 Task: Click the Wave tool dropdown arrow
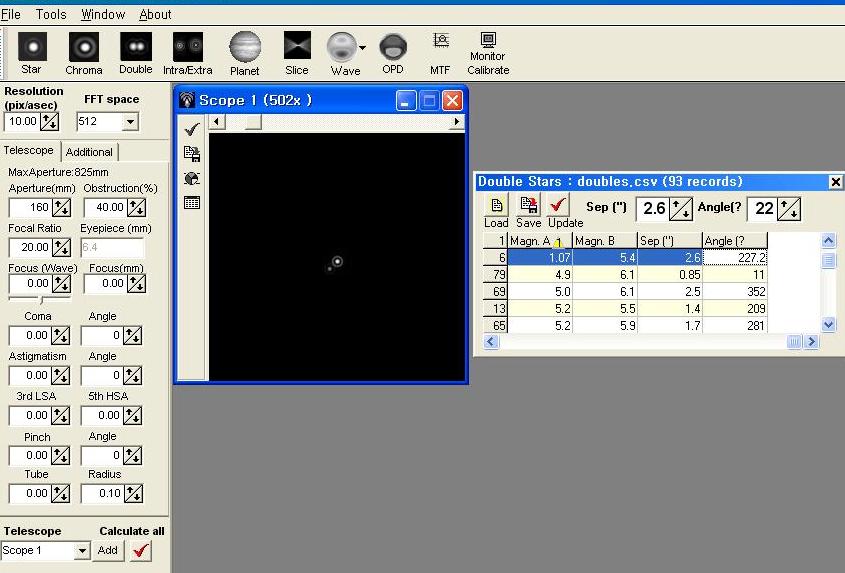[363, 48]
